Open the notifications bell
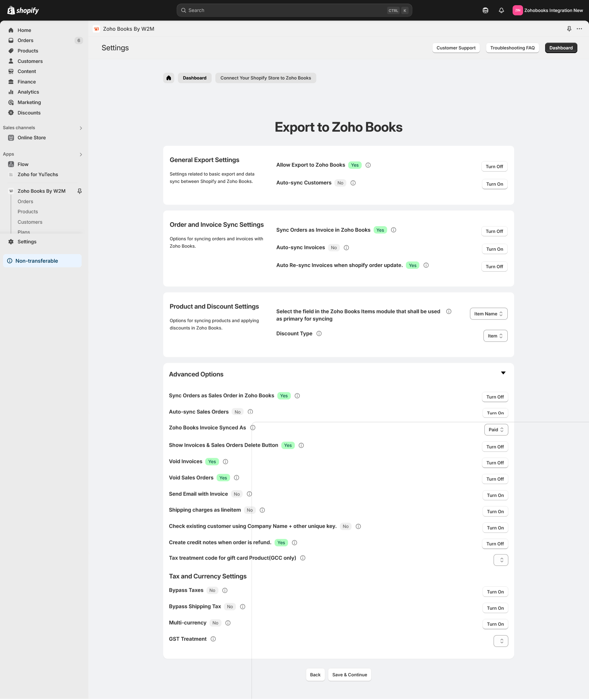Viewport: 589px width, 700px height. pyautogui.click(x=501, y=10)
